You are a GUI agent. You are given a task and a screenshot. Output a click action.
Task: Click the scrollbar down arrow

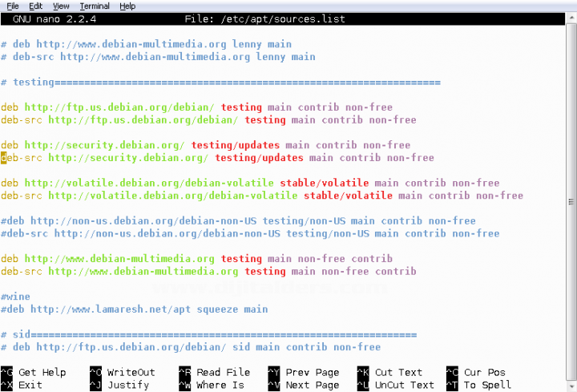click(571, 386)
